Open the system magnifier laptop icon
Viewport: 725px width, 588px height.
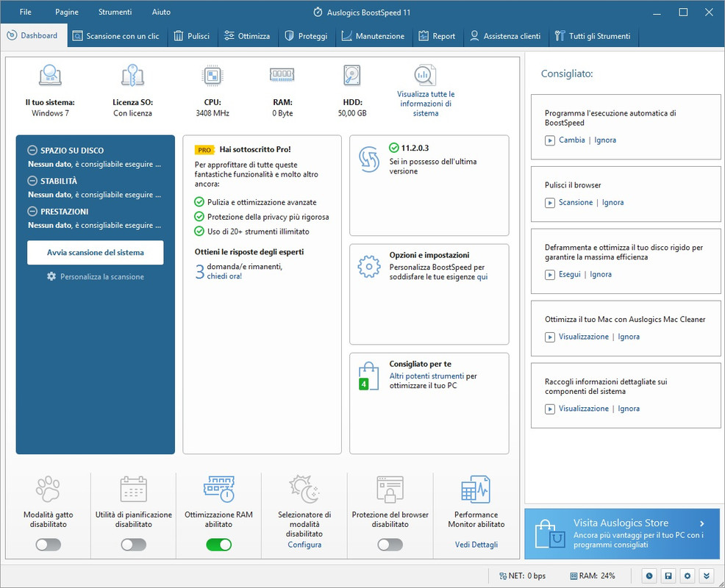point(50,76)
